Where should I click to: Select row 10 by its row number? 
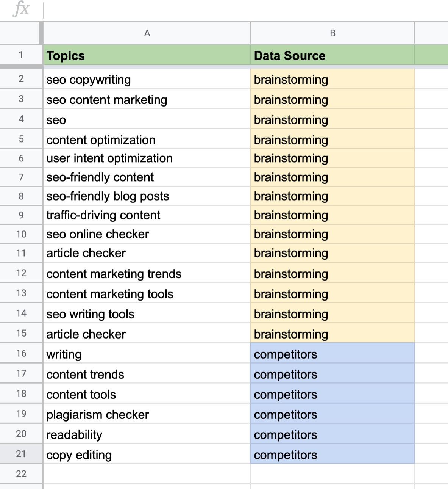(21, 234)
